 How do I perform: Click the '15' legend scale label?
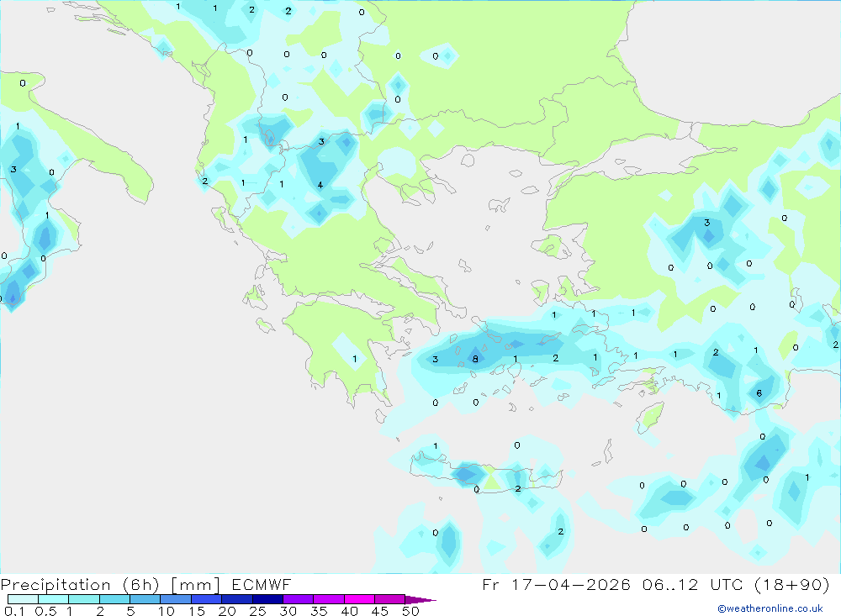[x=197, y=611]
